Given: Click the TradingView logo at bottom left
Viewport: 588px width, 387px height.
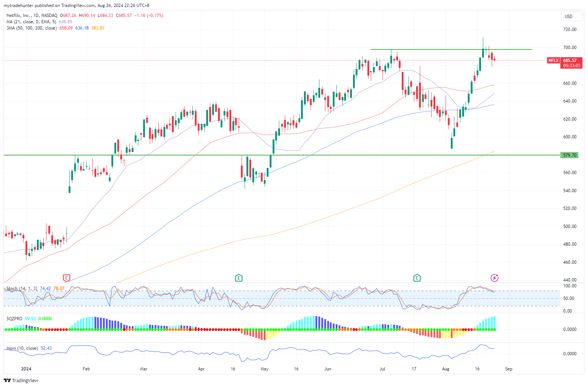Looking at the screenshot, I should coord(21,380).
